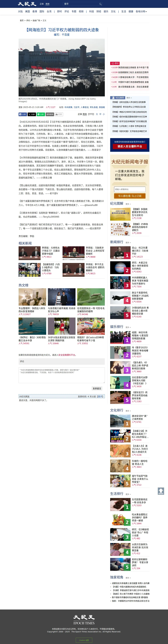Click the newsletter email address field
168x644 pixels.
130,189
